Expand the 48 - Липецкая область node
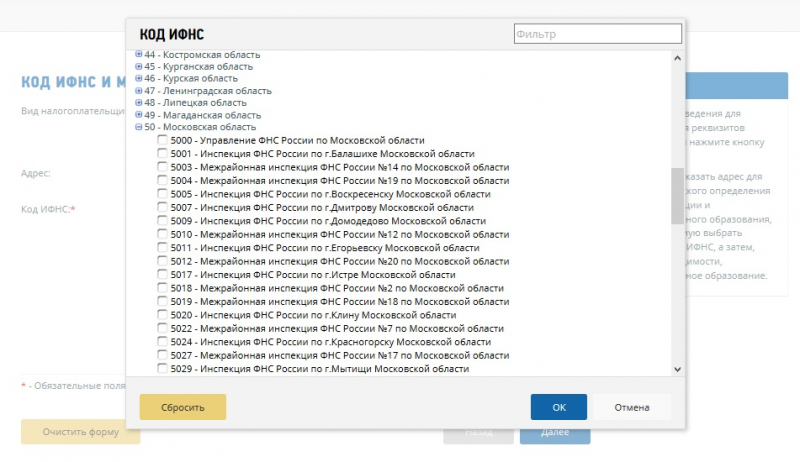The image size is (800, 462). tap(138, 103)
